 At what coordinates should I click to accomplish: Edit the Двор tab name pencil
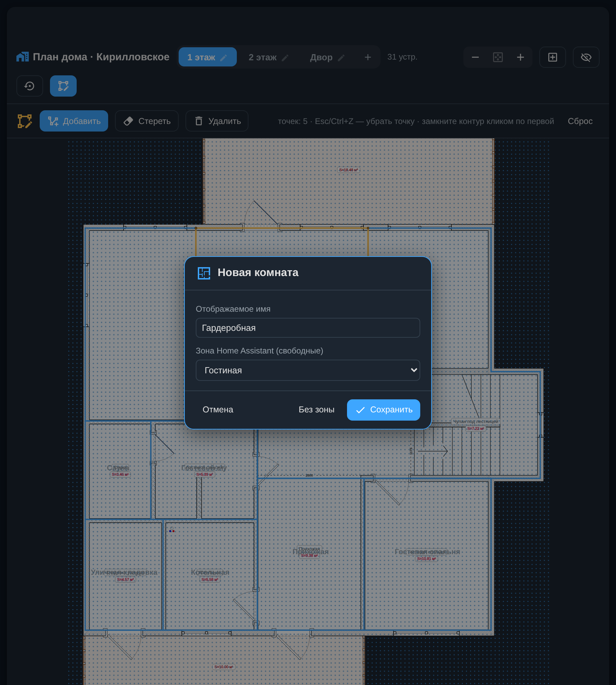click(341, 58)
